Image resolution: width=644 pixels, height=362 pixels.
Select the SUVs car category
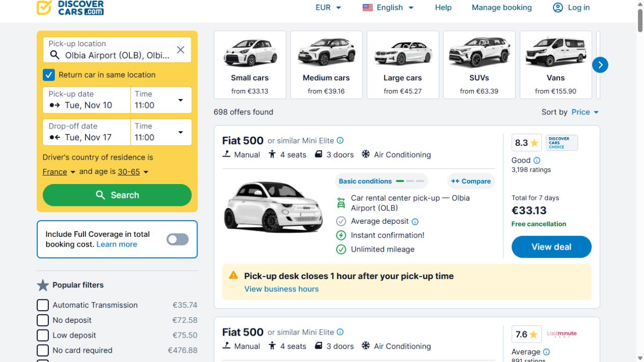[479, 65]
